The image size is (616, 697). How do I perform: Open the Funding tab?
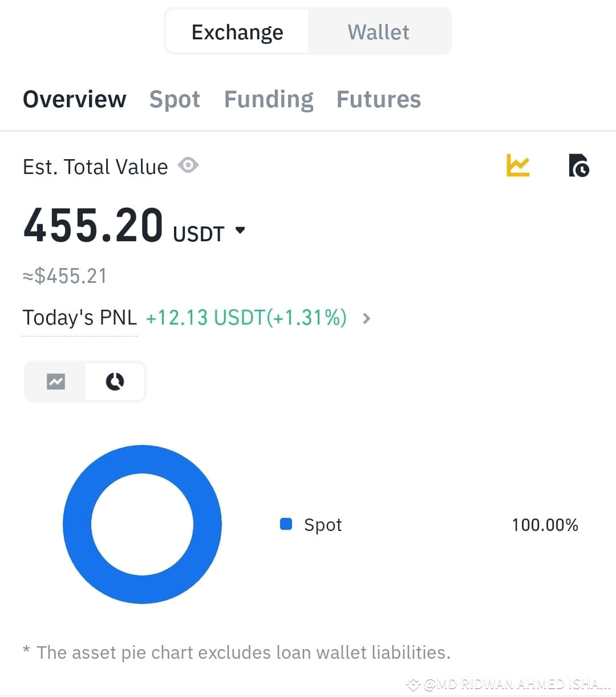[x=269, y=99]
